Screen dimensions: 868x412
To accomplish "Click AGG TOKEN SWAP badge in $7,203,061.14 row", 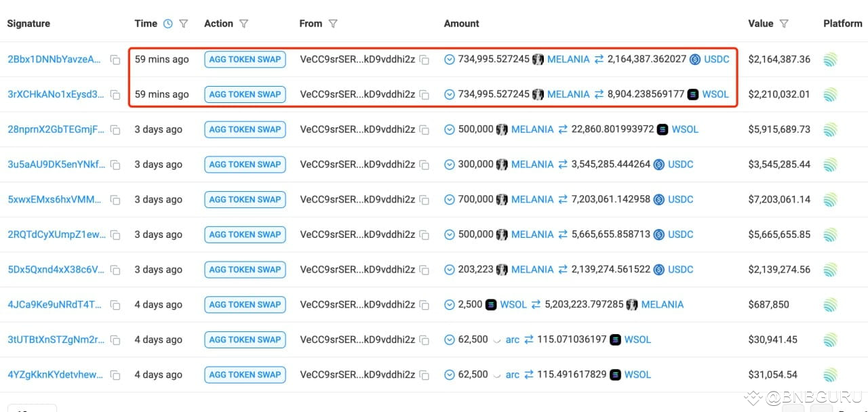I will (x=245, y=200).
